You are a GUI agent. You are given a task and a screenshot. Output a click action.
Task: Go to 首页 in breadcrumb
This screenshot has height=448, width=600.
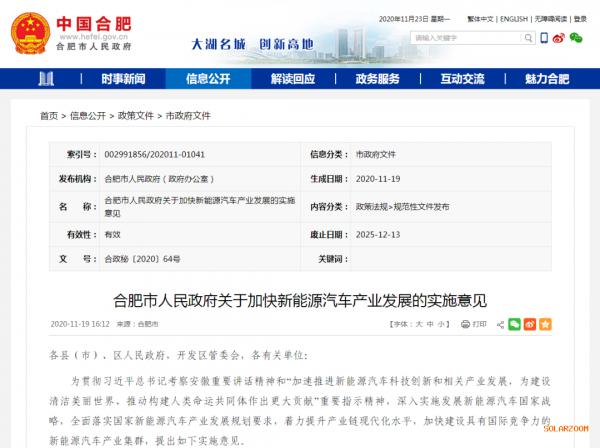tap(49, 116)
